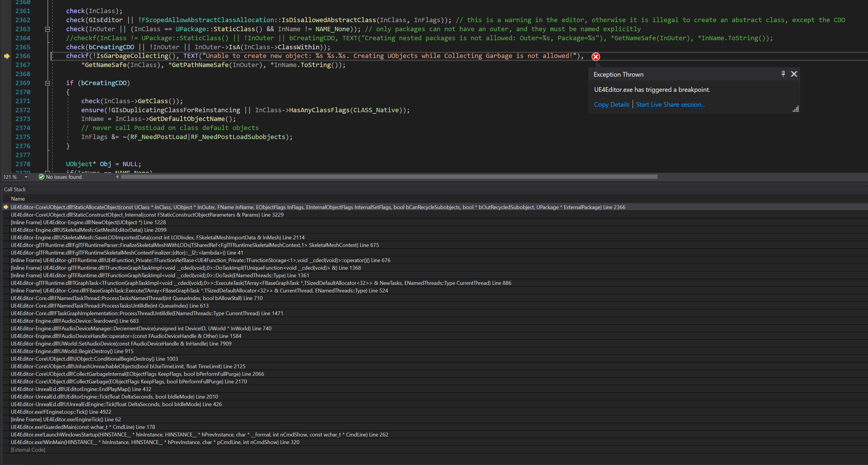
Task: Collapse the if bCreatingCDO block at line 2369
Action: (x=48, y=83)
